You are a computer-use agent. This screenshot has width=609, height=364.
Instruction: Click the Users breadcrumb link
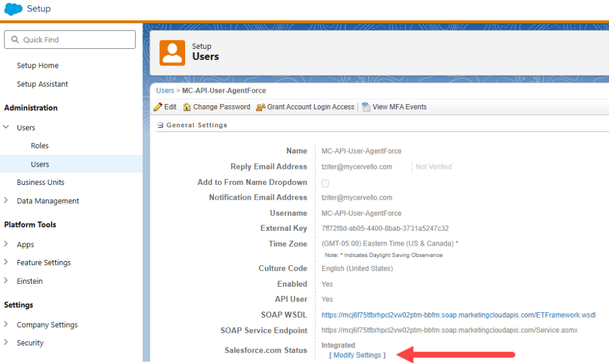click(165, 90)
